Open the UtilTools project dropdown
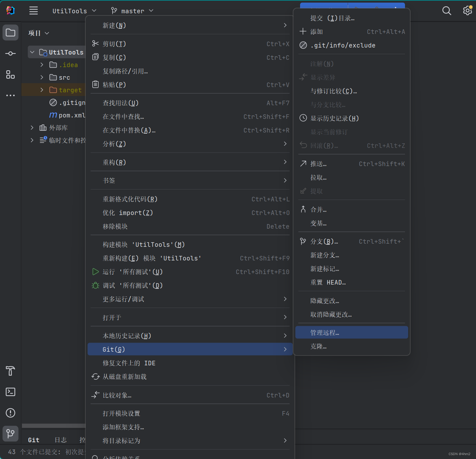 pyautogui.click(x=74, y=11)
